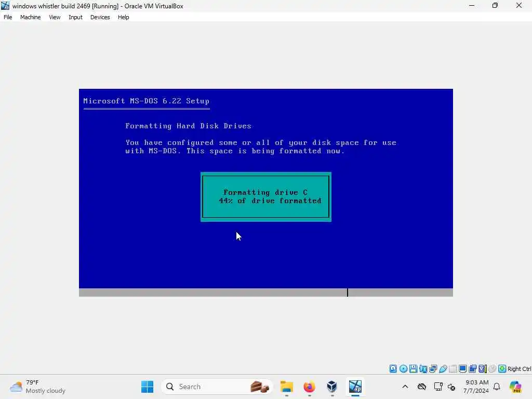This screenshot has height=399, width=532.
Task: Open the clock showing 9:03 AM
Action: pos(476,387)
